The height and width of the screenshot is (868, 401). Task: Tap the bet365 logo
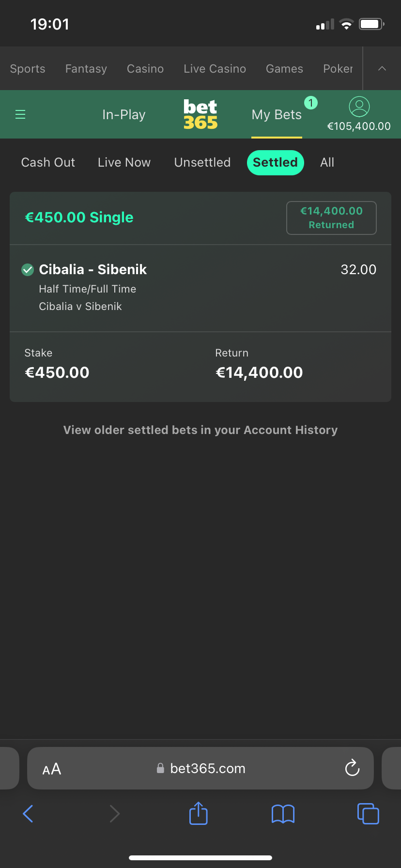click(x=200, y=114)
